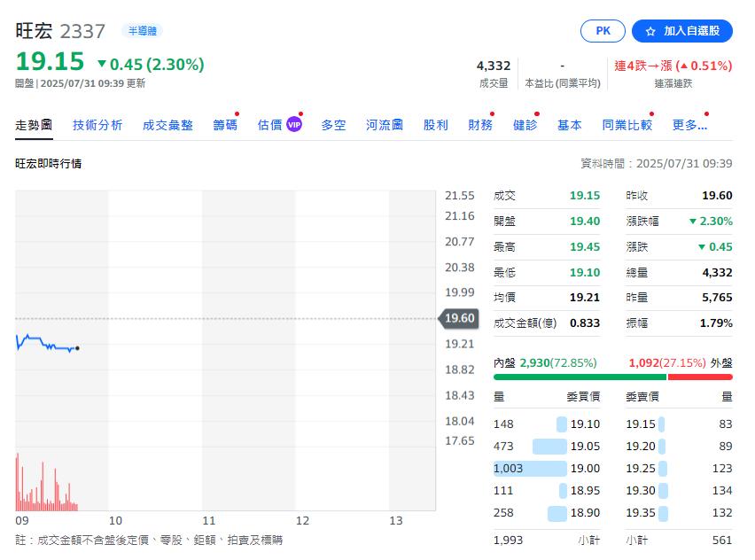Click ask price 19.35
Screen dimensions: 755x560
click(641, 513)
